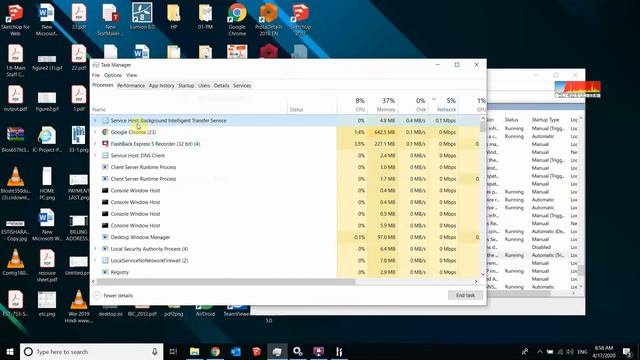Select the Registry process row
The width and height of the screenshot is (640, 360).
285,272
